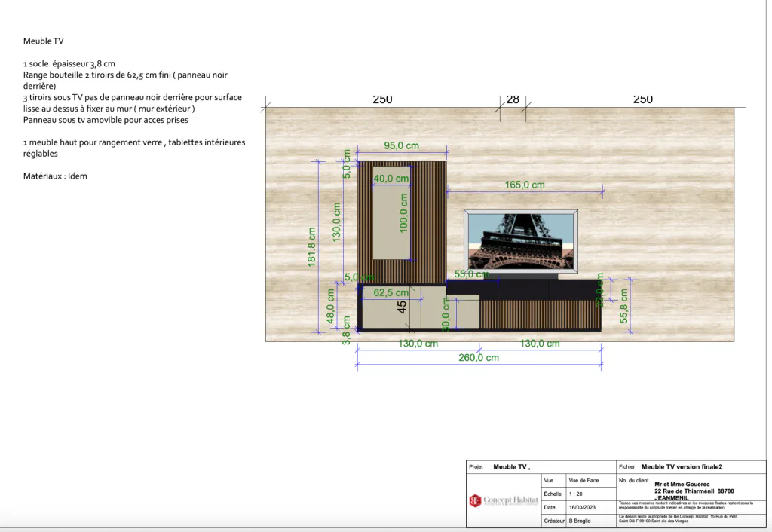Click the "Créateur" label in title block

[554, 521]
